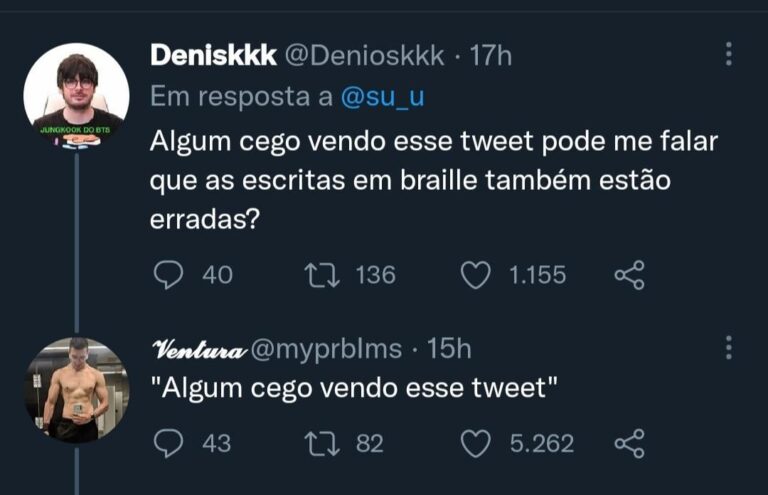The image size is (768, 495).
Task: Open more options on Deniskkk's tweet
Action: (728, 54)
